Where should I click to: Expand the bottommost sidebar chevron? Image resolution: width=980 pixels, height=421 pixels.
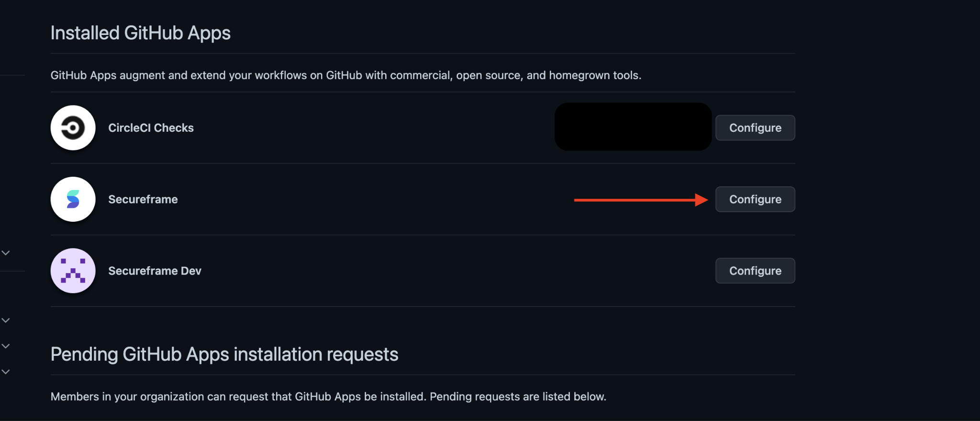(6, 372)
